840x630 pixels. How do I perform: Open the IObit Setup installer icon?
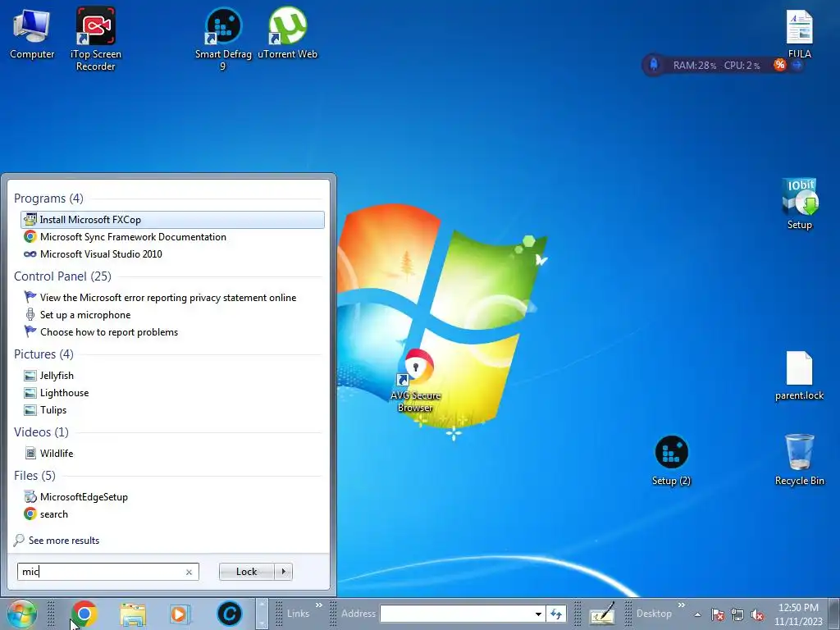pos(799,203)
